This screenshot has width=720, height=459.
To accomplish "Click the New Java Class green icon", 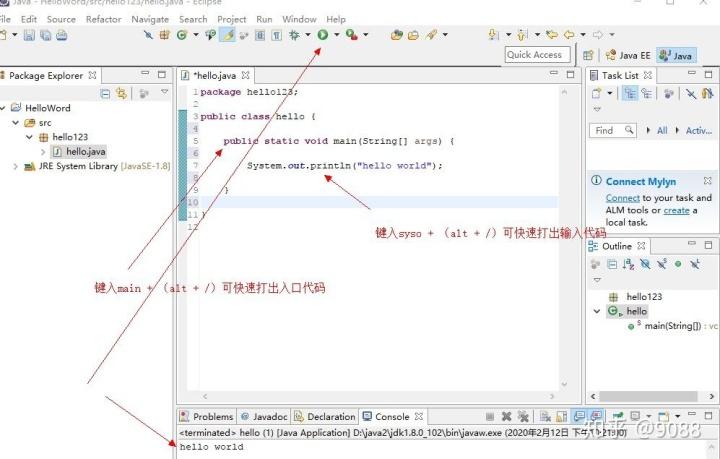I will (x=182, y=34).
